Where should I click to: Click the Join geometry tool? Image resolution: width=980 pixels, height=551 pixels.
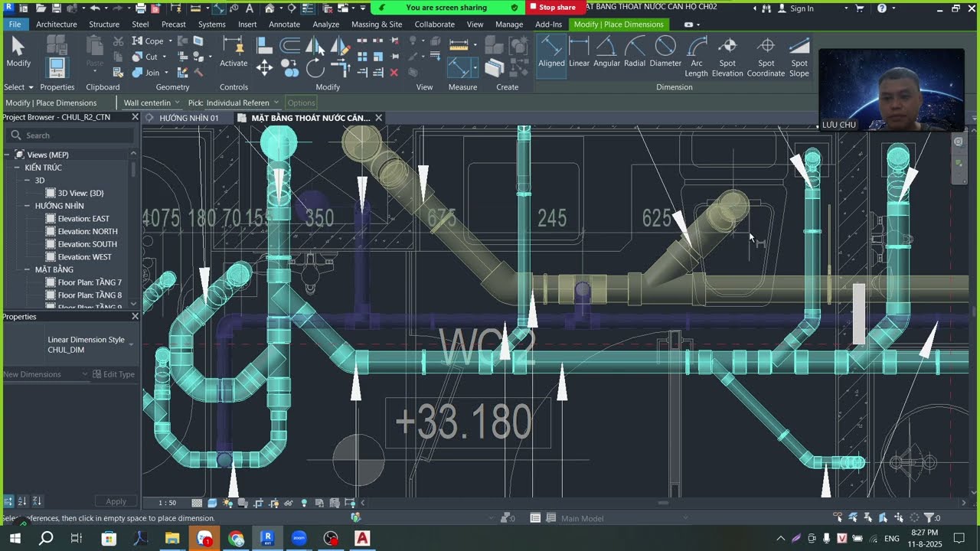(146, 73)
